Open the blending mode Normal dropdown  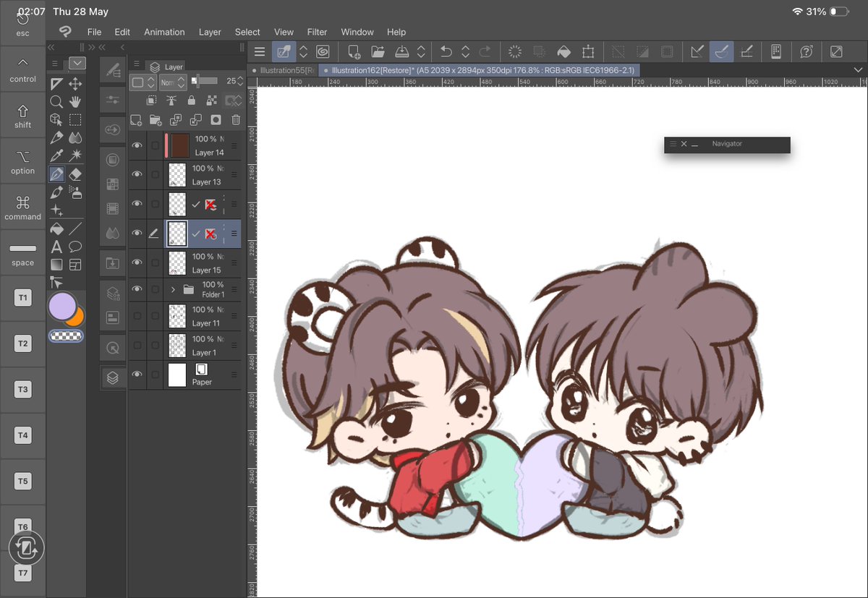point(173,82)
